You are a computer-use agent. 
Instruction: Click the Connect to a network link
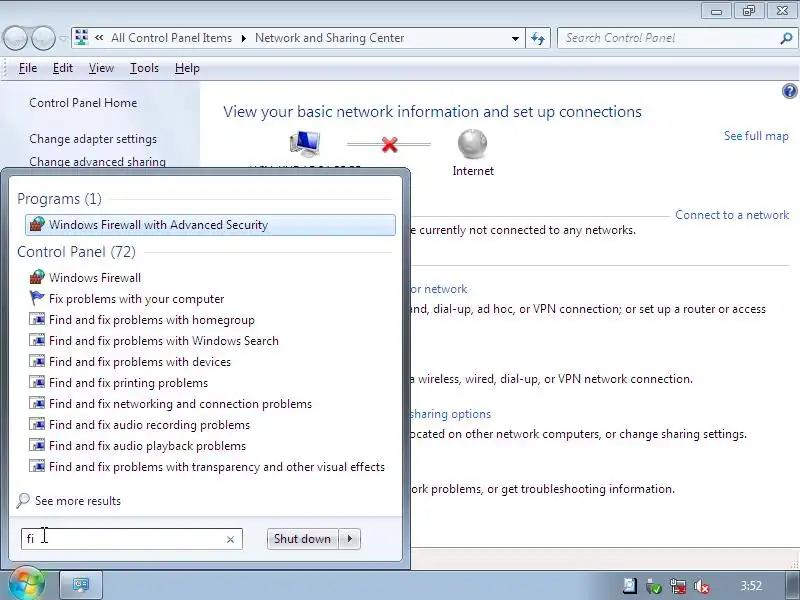point(732,215)
